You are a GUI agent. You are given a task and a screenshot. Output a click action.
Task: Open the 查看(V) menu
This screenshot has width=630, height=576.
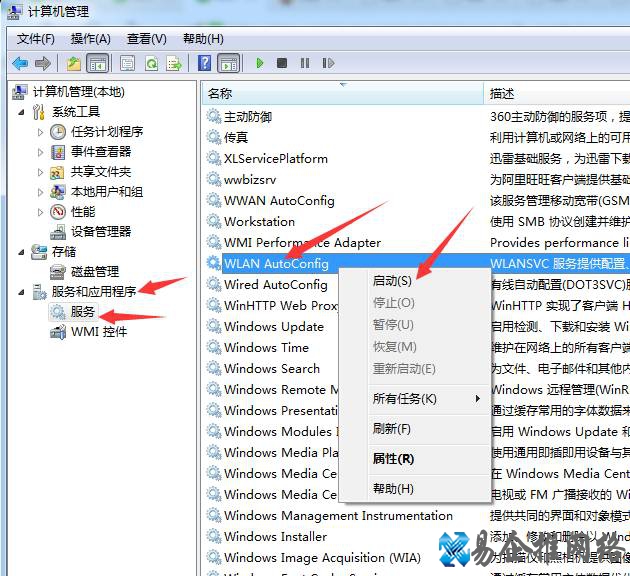[147, 39]
